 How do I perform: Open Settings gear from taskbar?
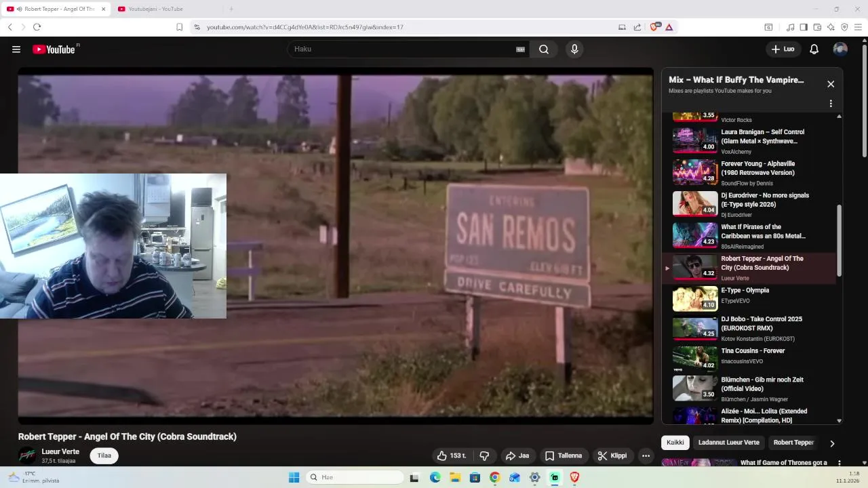535,477
